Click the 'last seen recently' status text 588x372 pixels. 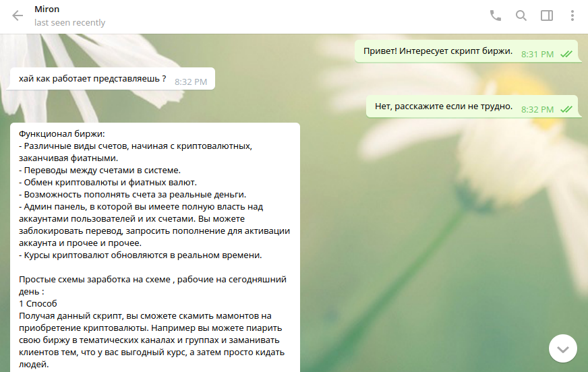pos(69,22)
